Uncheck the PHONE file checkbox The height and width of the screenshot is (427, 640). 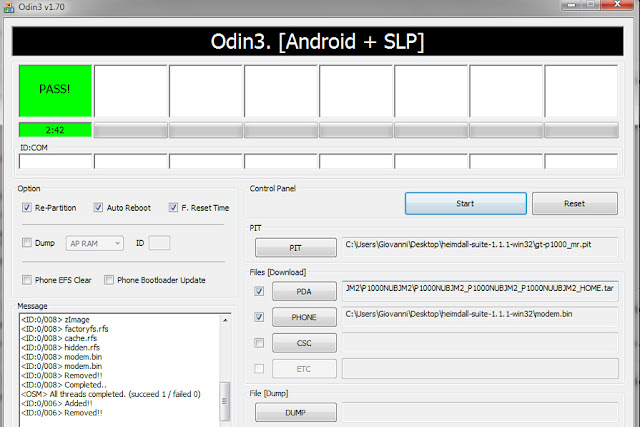259,317
